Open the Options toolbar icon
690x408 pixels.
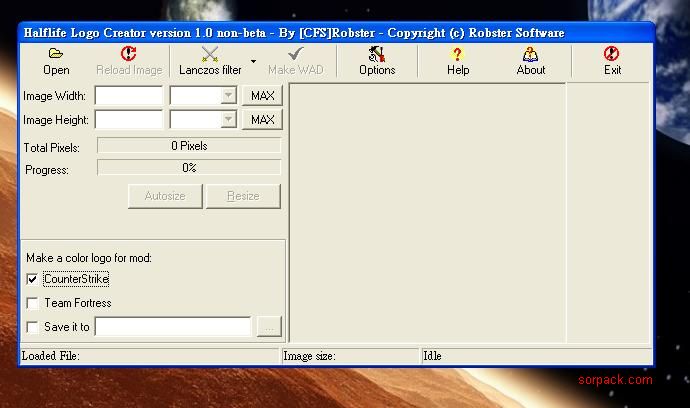coord(377,54)
